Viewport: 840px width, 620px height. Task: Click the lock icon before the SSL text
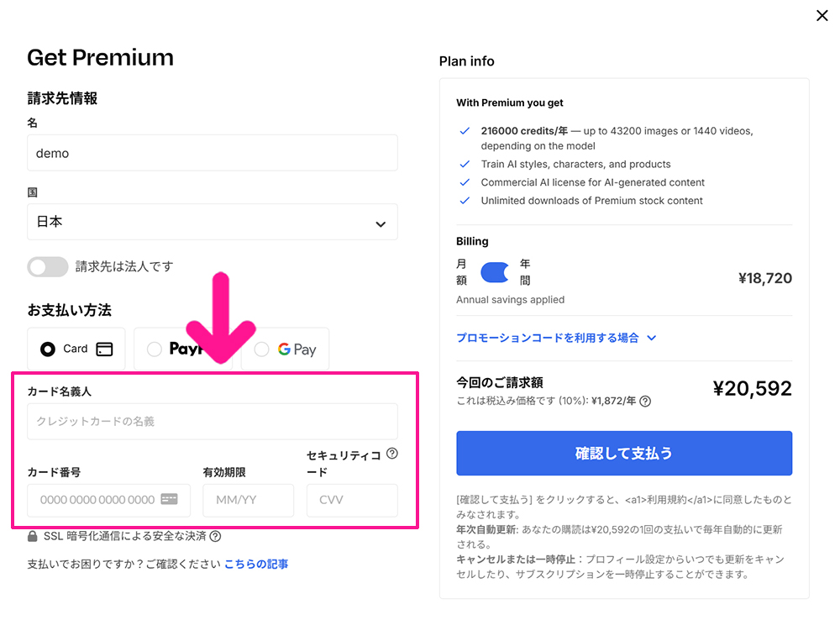[x=32, y=538]
